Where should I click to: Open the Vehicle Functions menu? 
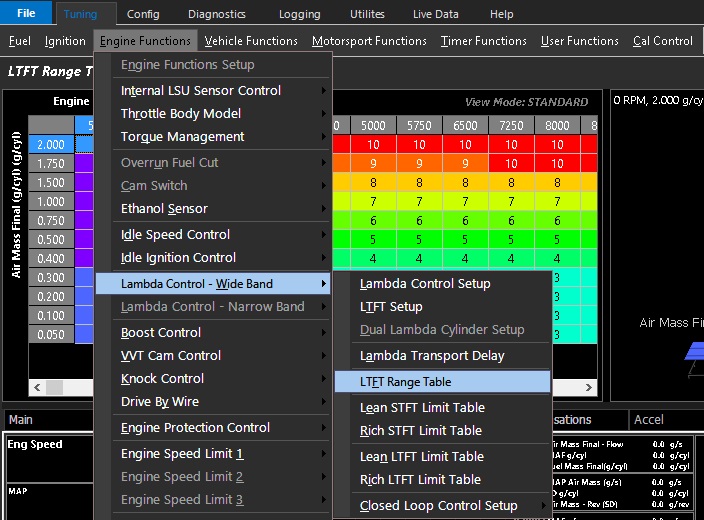point(251,41)
